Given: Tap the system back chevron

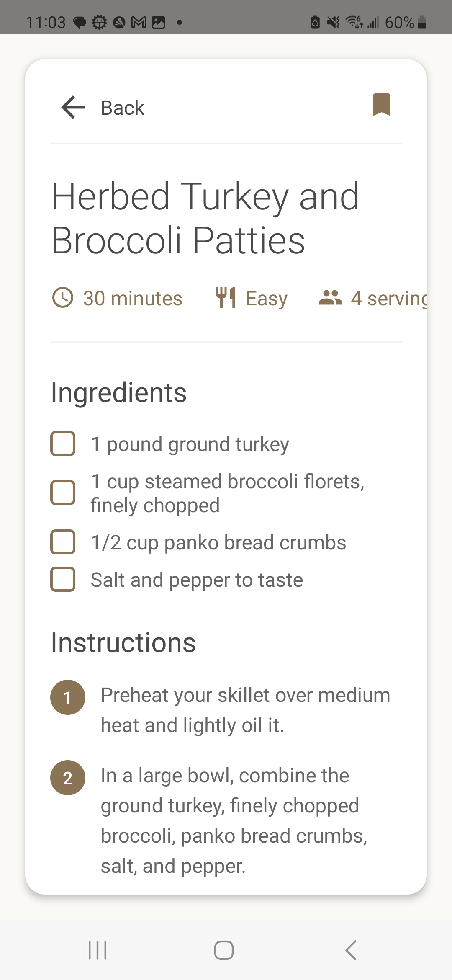Looking at the screenshot, I should pyautogui.click(x=351, y=950).
